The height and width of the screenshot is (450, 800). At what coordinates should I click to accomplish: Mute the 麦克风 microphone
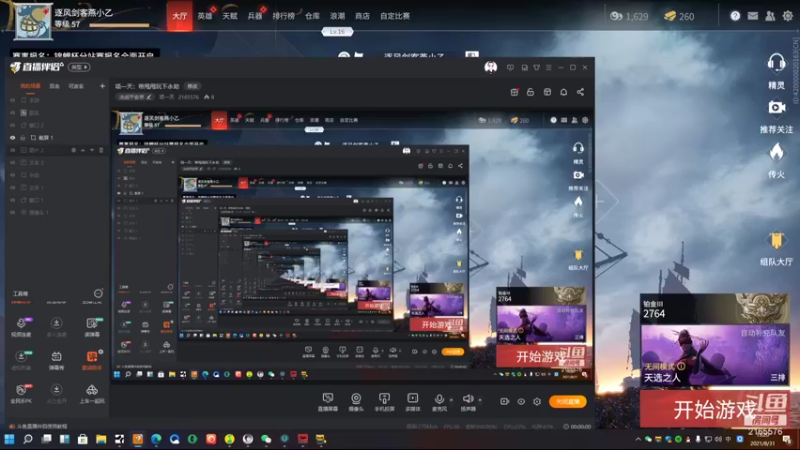pyautogui.click(x=439, y=398)
